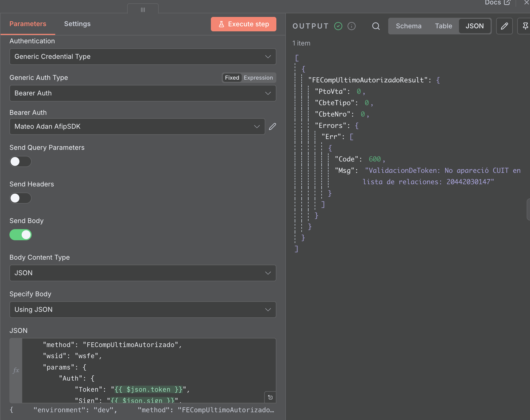Expand the JSON editor to full view
This screenshot has width=530, height=420.
270,397
